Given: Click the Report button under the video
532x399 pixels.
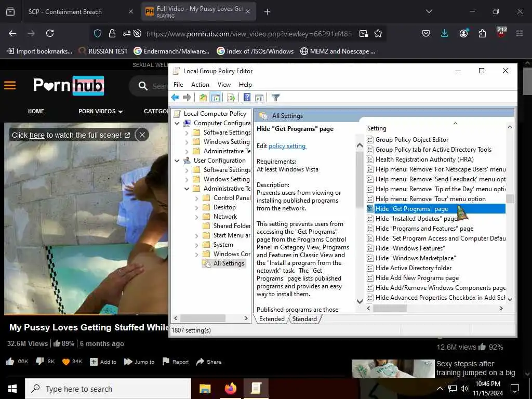Looking at the screenshot, I should coord(176,362).
